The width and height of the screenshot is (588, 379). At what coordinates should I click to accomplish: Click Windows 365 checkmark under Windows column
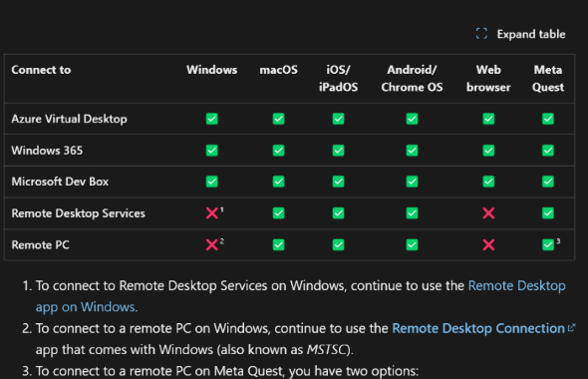click(x=212, y=151)
